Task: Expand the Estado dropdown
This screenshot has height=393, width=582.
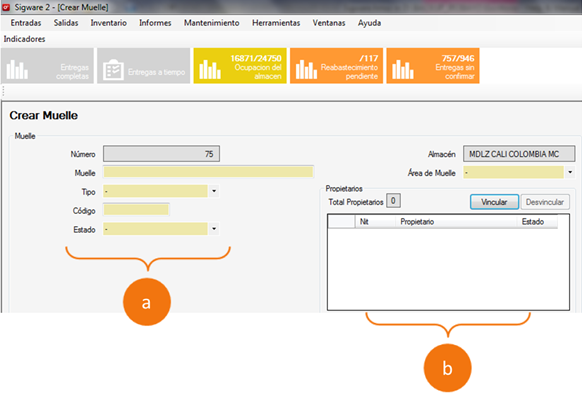Action: coord(214,229)
